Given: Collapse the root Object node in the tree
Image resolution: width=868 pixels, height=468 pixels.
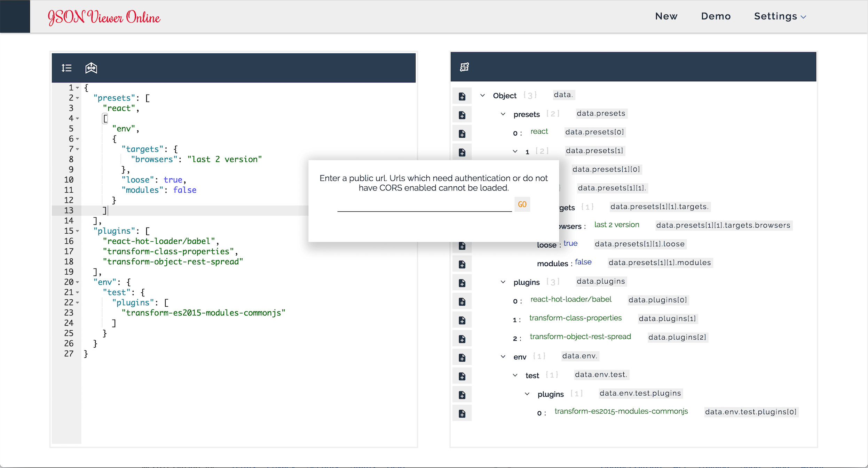Looking at the screenshot, I should click(483, 95).
